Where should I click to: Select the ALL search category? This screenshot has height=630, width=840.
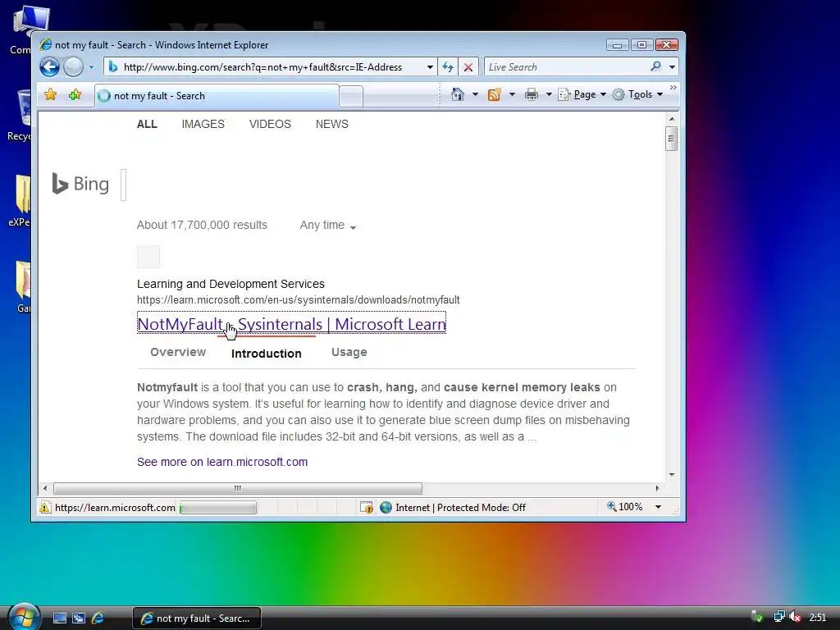pyautogui.click(x=147, y=125)
